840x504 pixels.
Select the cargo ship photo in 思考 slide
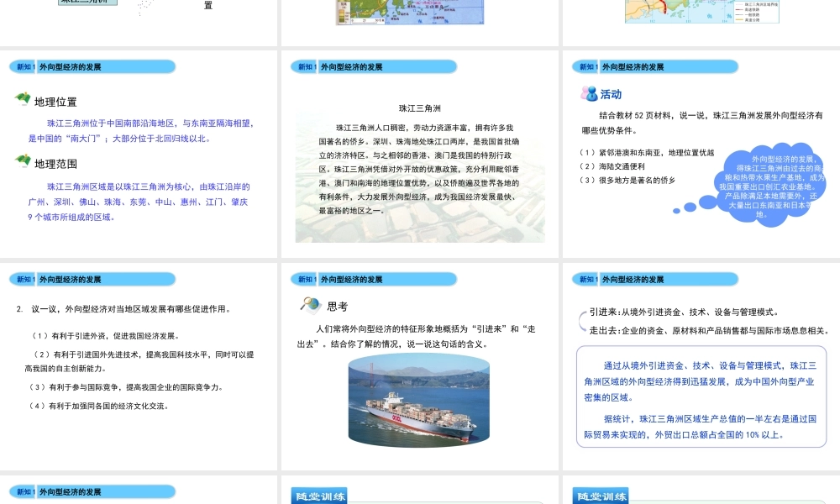point(419,400)
